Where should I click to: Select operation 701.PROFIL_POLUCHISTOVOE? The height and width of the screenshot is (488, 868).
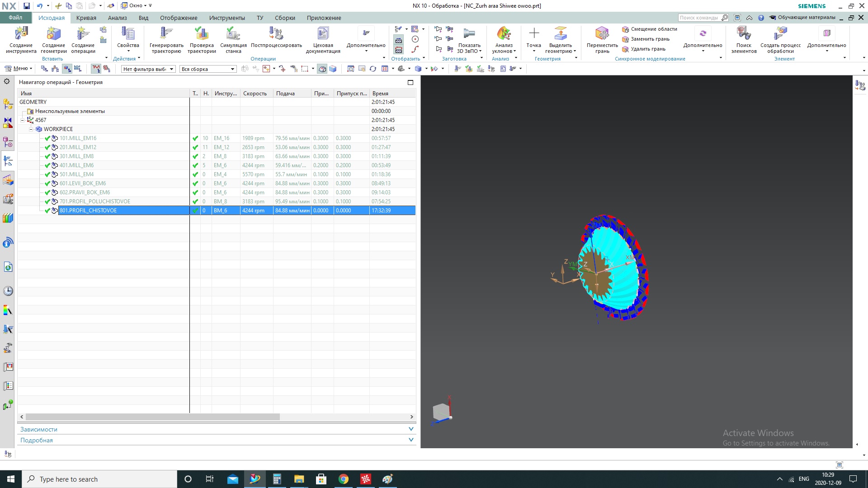(95, 202)
